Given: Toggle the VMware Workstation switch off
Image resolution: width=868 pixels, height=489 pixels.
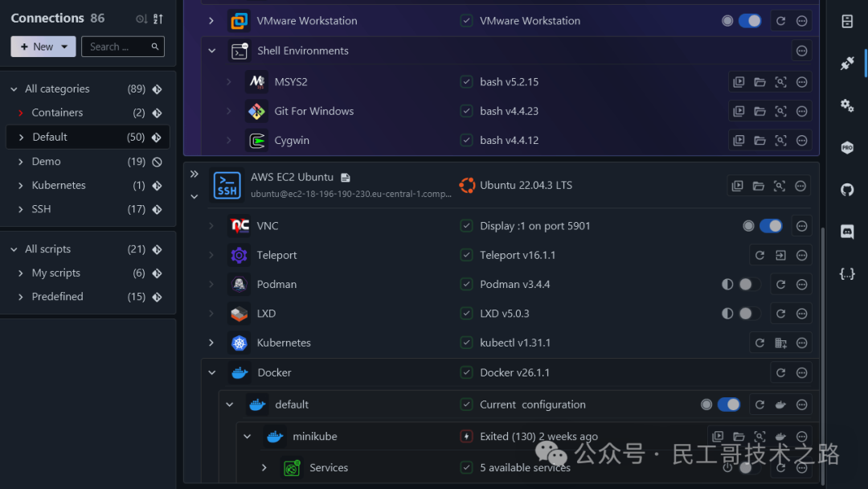Looking at the screenshot, I should (750, 20).
